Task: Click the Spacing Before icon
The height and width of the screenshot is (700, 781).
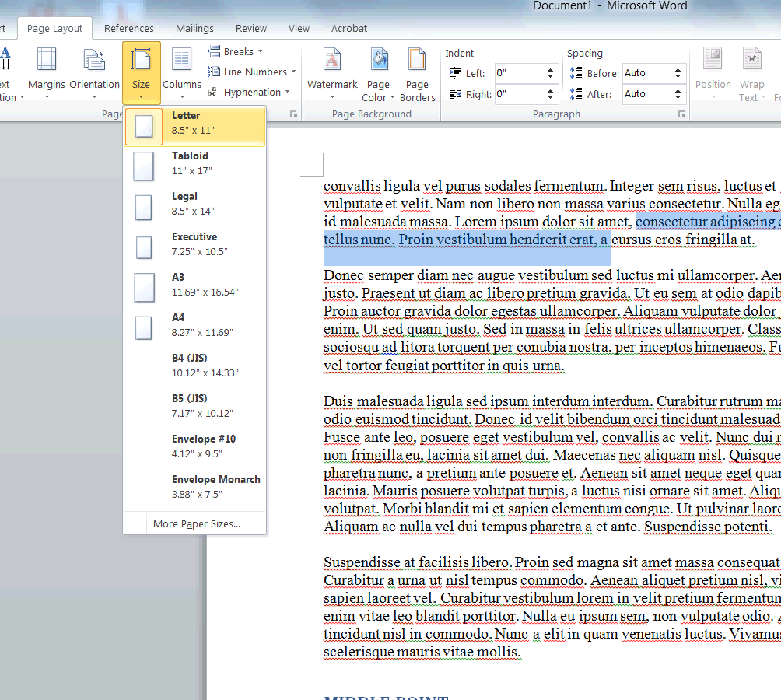Action: [576, 73]
